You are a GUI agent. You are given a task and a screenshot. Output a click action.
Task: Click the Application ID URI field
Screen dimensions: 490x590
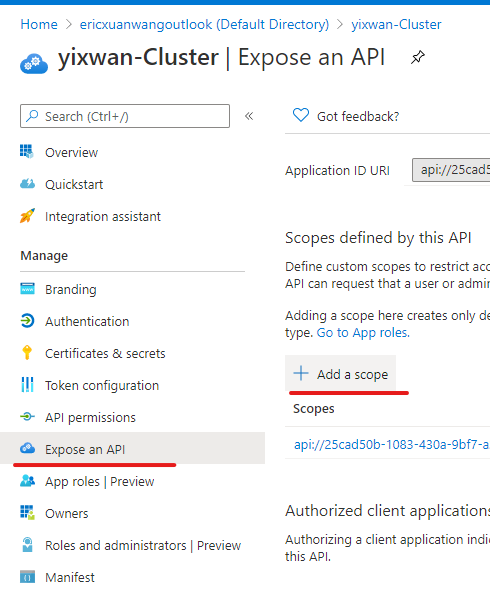pos(451,170)
